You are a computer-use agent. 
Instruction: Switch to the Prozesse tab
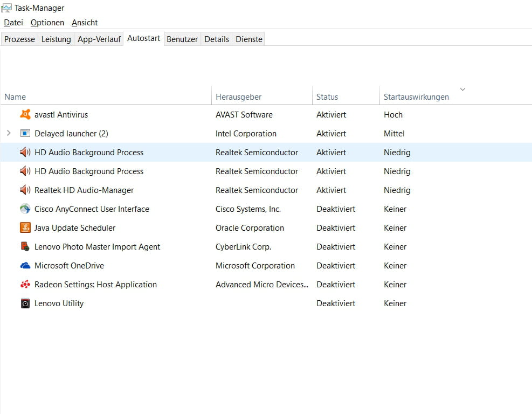point(19,39)
